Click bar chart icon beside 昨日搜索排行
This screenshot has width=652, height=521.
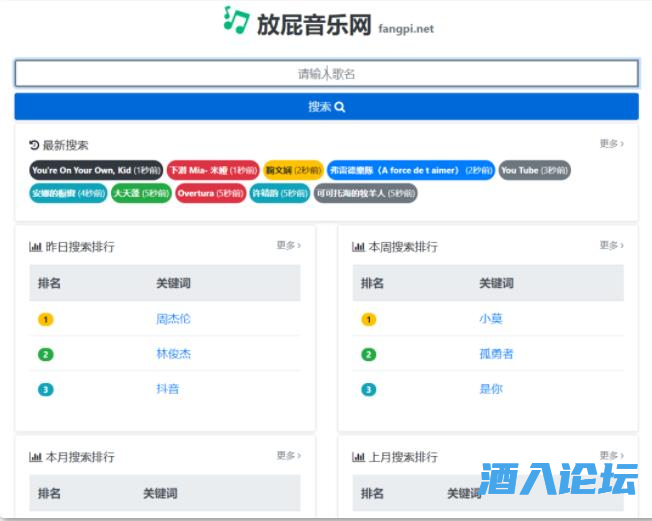[36, 247]
